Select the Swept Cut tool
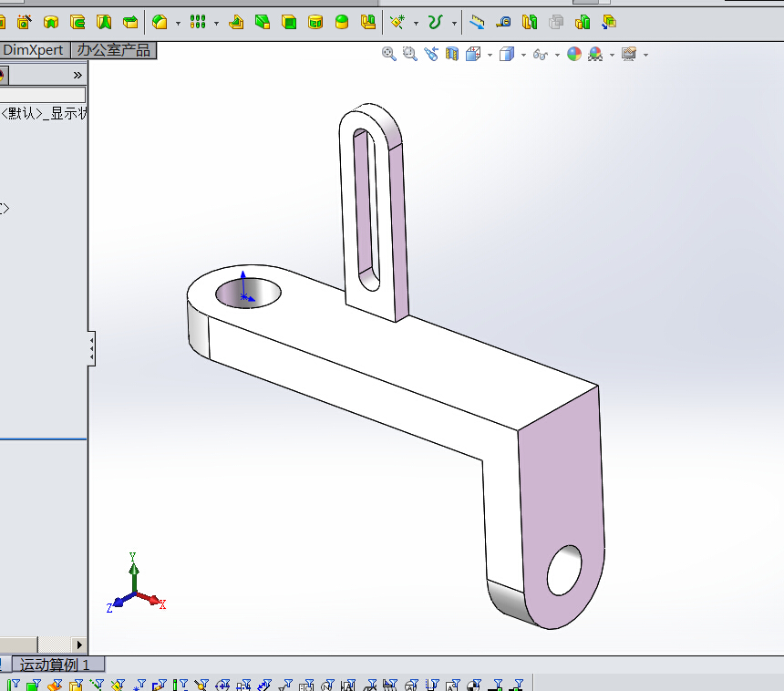This screenshot has height=691, width=784. click(x=77, y=22)
